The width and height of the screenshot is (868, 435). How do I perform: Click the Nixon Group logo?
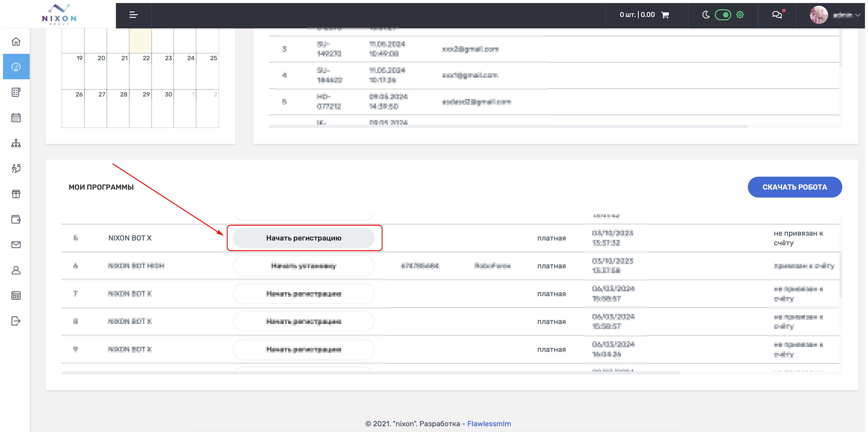[59, 15]
